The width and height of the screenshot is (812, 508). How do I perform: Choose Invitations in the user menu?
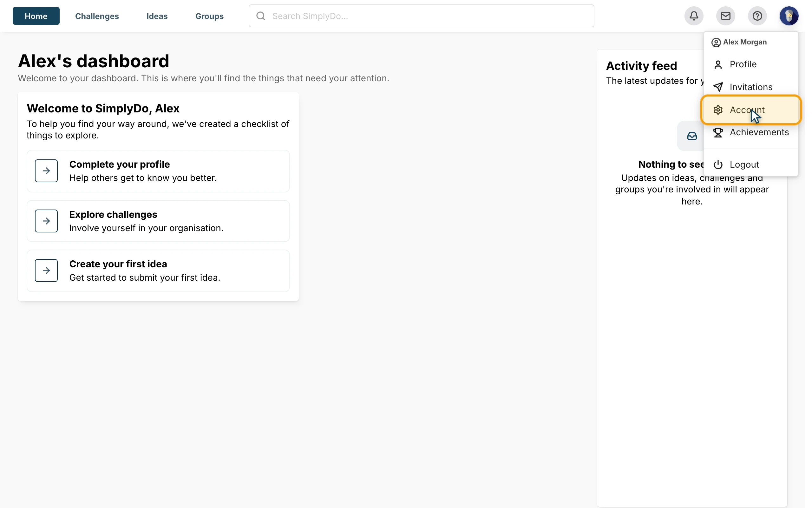(751, 87)
